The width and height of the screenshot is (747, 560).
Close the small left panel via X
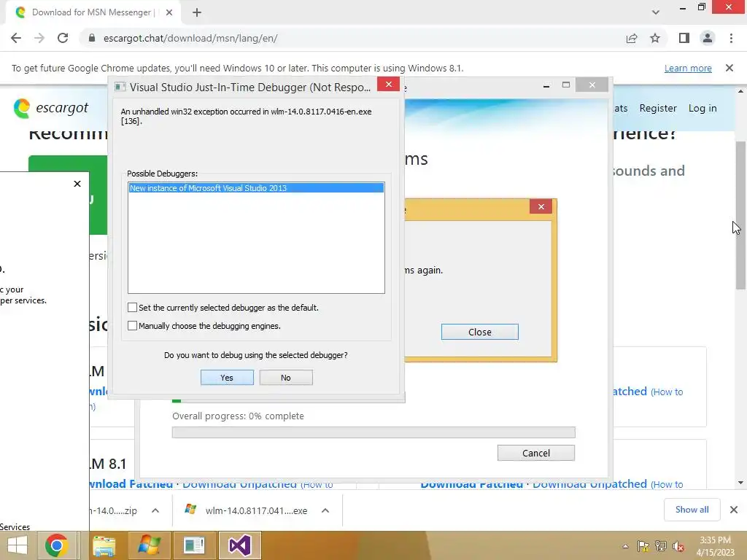(x=77, y=184)
